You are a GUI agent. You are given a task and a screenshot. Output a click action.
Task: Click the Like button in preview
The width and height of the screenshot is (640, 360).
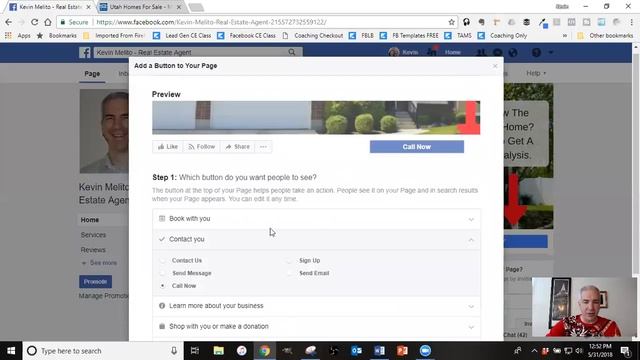coord(168,147)
